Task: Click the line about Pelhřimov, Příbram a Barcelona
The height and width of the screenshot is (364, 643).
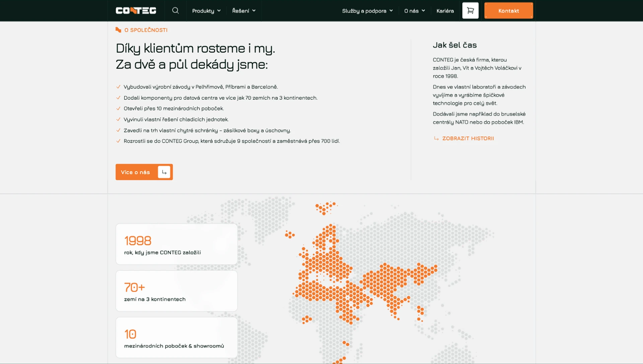Action: pos(201,87)
